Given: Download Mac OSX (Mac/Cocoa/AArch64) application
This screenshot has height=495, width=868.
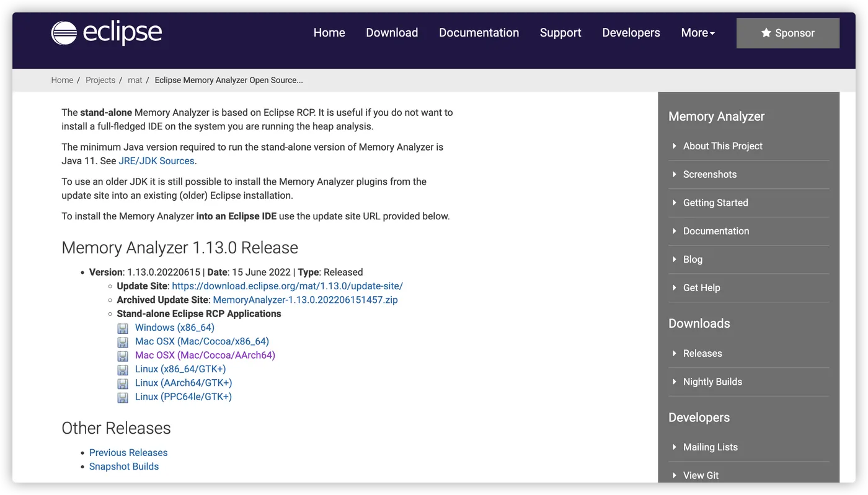Looking at the screenshot, I should [205, 356].
